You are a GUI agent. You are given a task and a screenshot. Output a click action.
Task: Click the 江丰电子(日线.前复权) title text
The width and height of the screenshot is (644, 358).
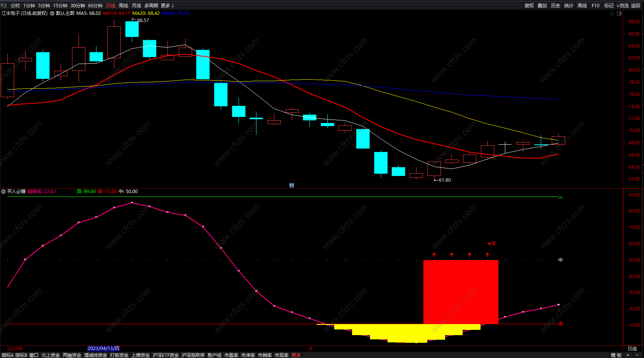tap(24, 13)
